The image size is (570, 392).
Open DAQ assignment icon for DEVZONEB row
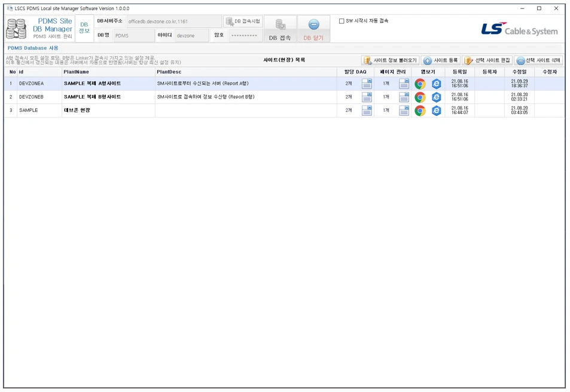click(x=367, y=97)
